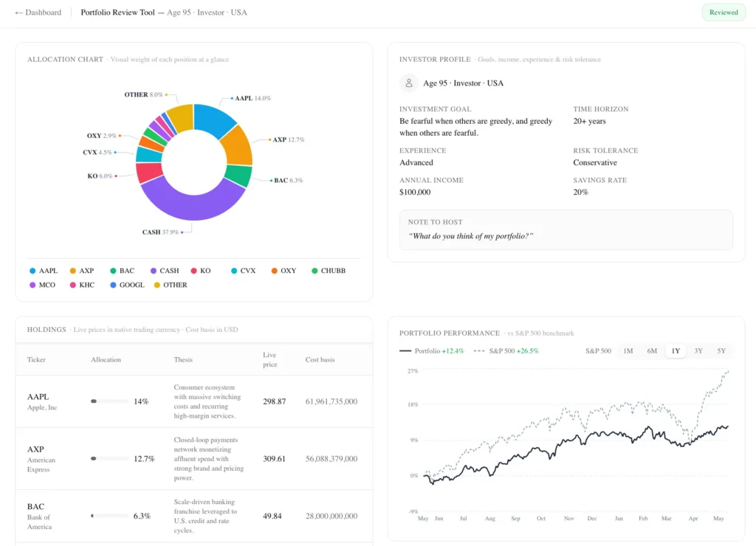
Task: Click the Portfolio +12.4% legend item
Action: point(431,350)
